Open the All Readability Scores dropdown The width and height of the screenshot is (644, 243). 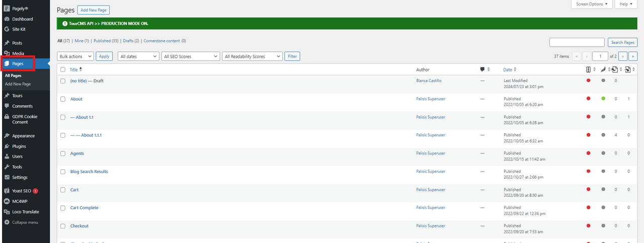[252, 56]
